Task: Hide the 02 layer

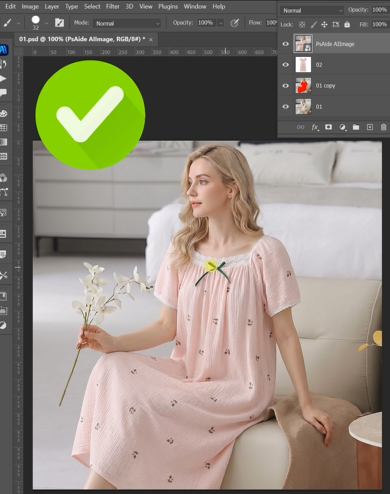Action: coord(286,65)
